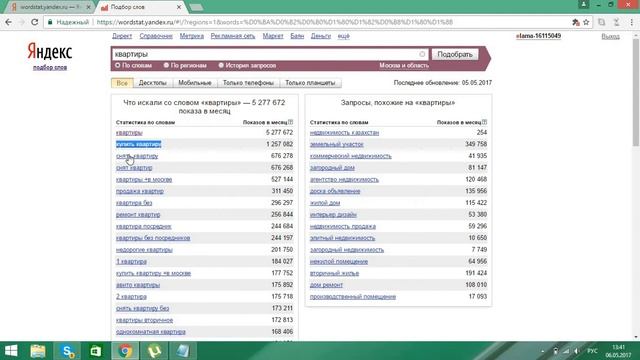Click the help icon beside left Показов в месяц
This screenshot has height=360, width=640.
[x=291, y=122]
